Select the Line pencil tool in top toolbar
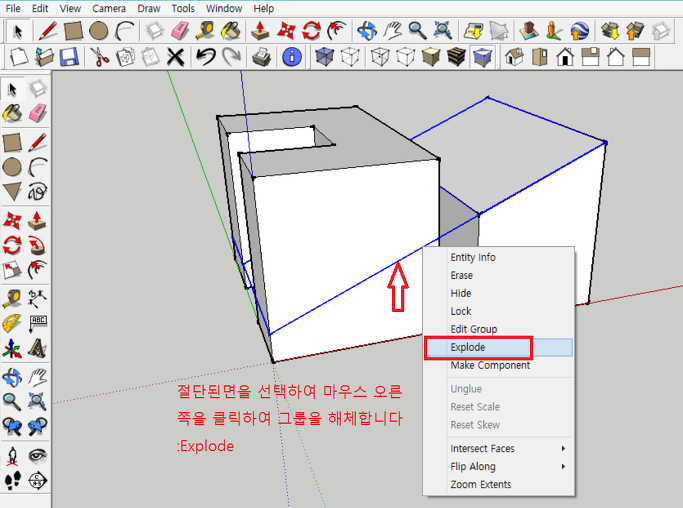Viewport: 683px width, 508px height. click(x=48, y=31)
